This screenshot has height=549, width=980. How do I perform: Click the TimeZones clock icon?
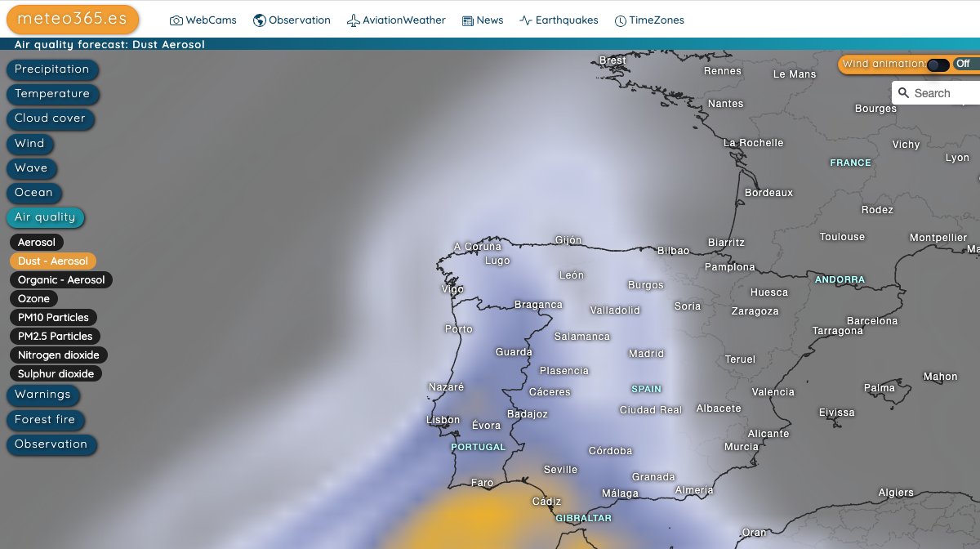(x=621, y=20)
